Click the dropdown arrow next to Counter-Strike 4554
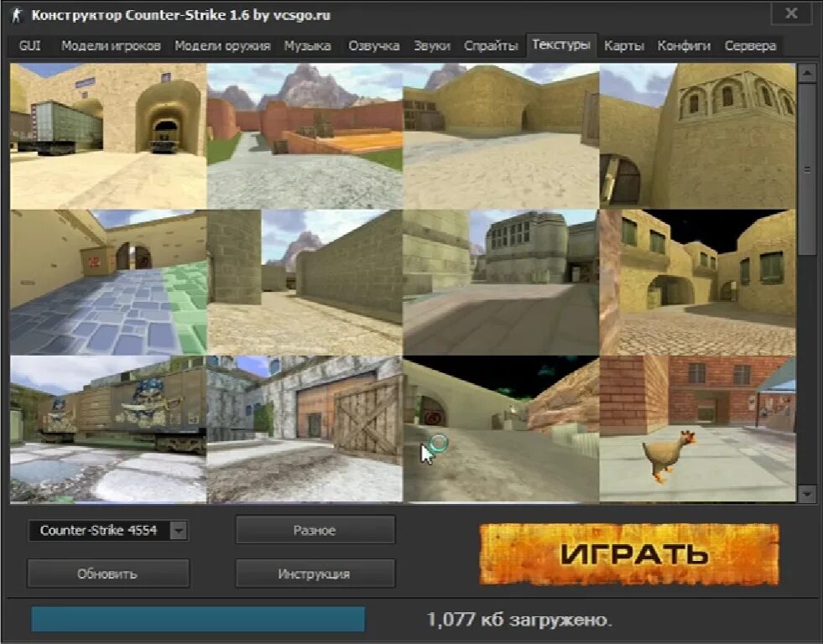The height and width of the screenshot is (644, 823). click(x=179, y=530)
